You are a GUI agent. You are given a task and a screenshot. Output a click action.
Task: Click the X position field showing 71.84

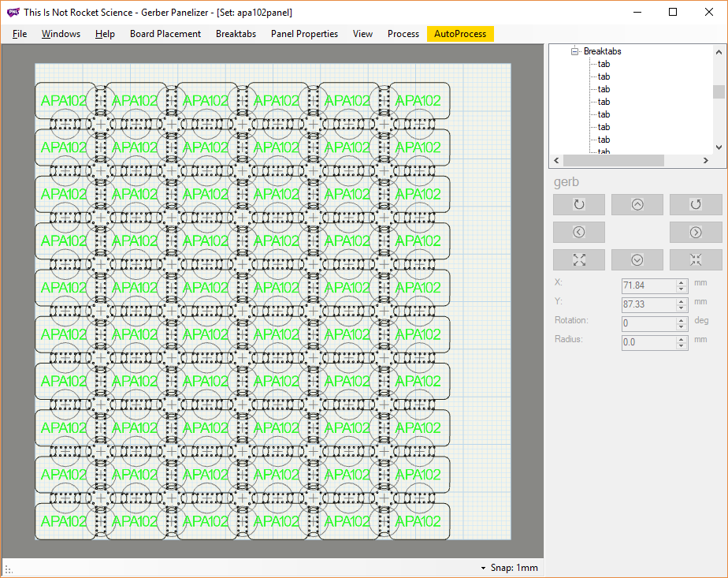tap(649, 285)
